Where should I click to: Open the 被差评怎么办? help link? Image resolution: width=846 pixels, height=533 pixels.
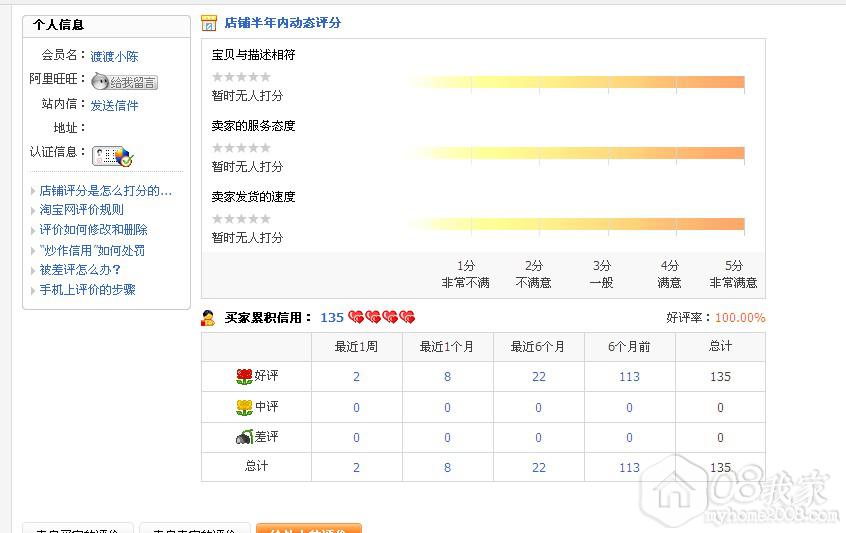pos(81,270)
